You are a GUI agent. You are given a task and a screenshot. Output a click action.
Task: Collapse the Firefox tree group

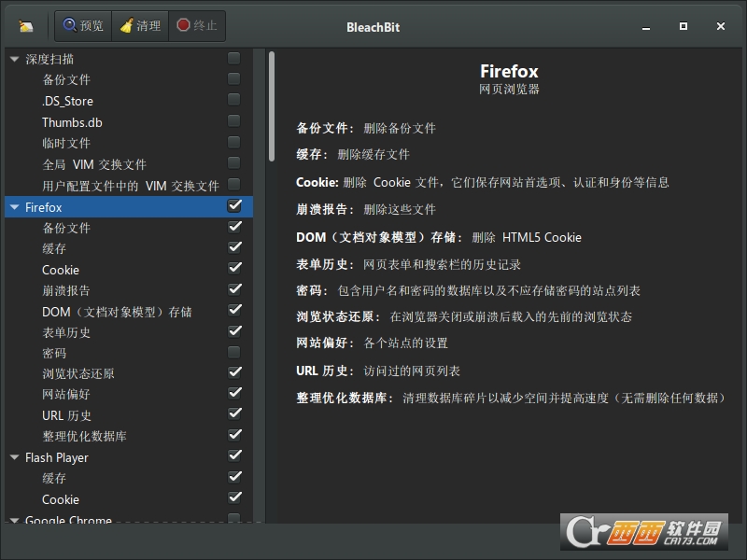point(14,207)
